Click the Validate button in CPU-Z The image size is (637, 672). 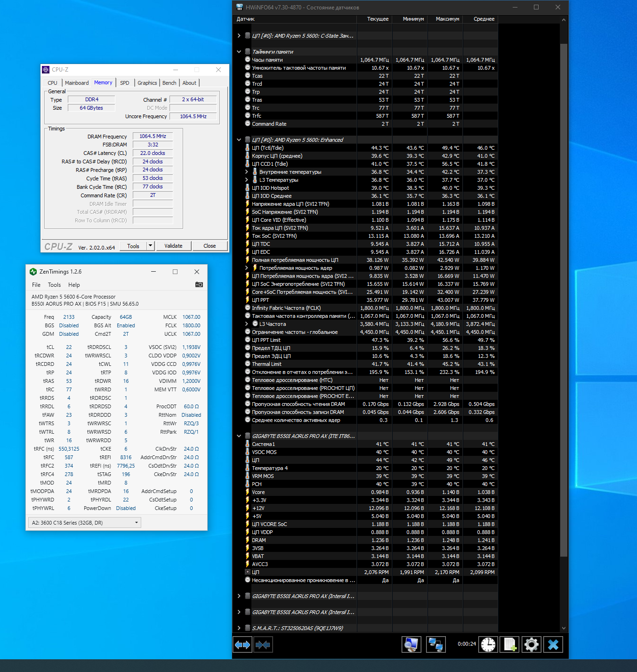click(173, 246)
